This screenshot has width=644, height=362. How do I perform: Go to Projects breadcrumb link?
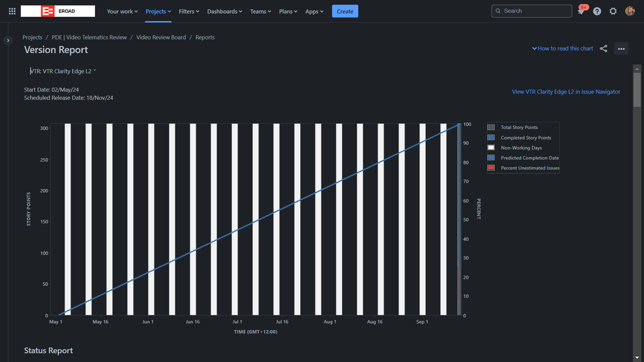click(32, 37)
